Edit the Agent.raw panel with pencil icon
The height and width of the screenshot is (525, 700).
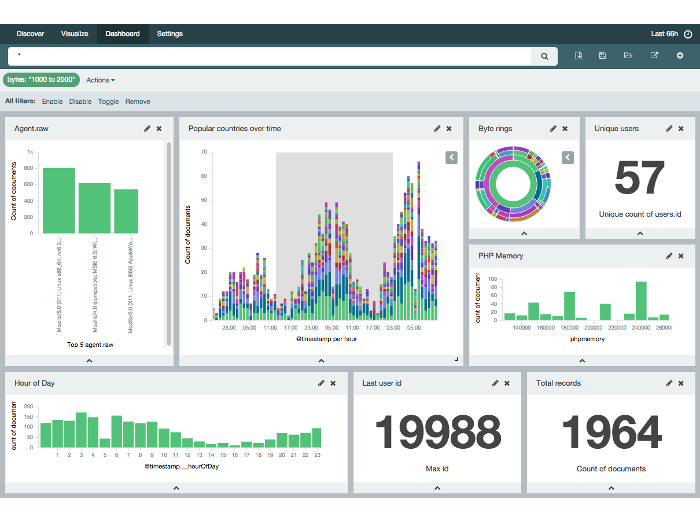point(147,129)
